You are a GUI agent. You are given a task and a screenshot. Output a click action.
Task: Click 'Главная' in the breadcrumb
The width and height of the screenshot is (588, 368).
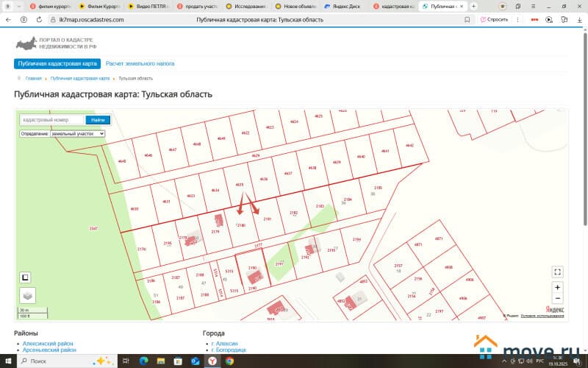tap(33, 78)
